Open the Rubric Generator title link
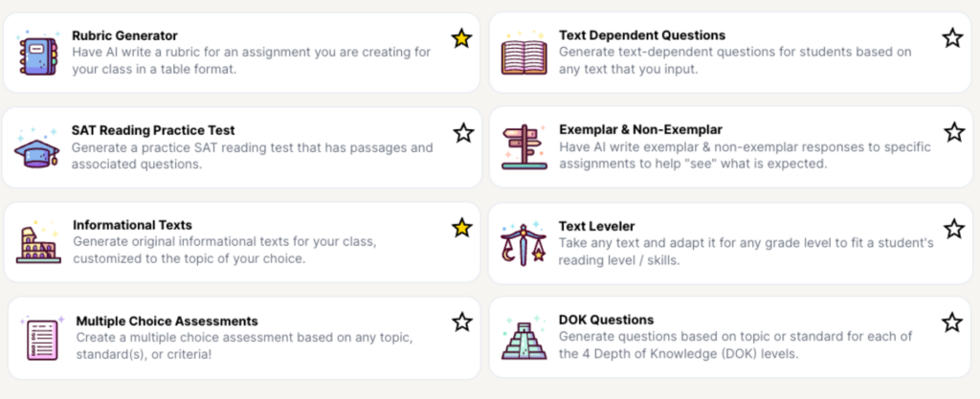The height and width of the screenshot is (399, 980). pos(125,35)
